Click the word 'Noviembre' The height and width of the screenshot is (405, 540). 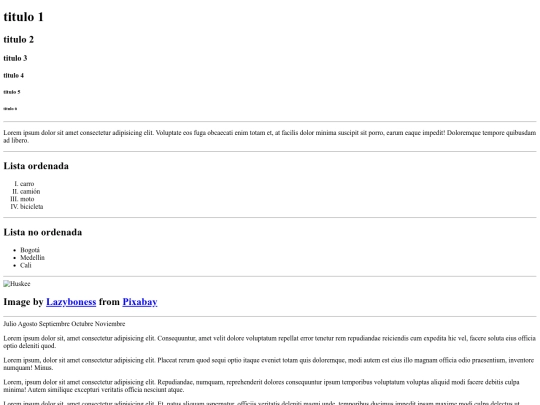click(110, 324)
